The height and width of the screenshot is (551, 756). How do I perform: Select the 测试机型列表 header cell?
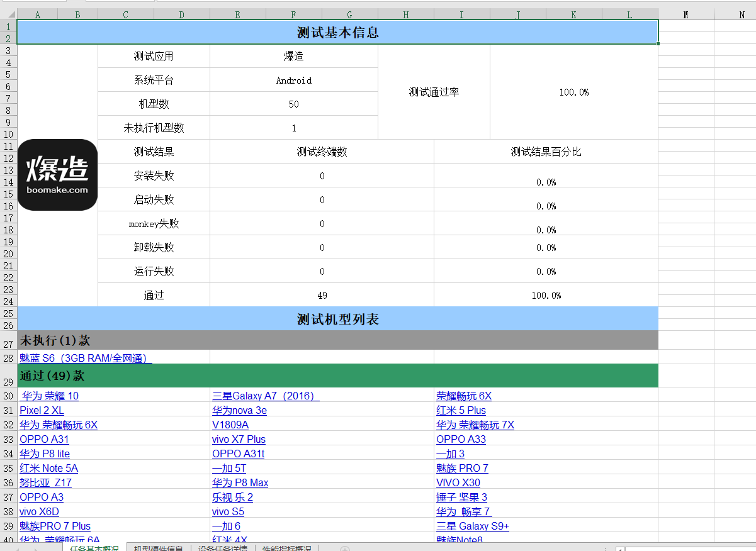pos(337,319)
